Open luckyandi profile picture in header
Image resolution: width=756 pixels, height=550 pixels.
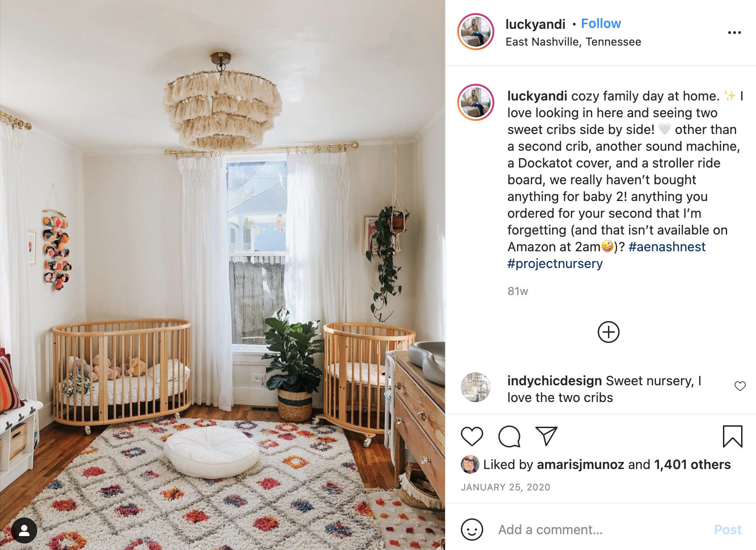pos(476,32)
